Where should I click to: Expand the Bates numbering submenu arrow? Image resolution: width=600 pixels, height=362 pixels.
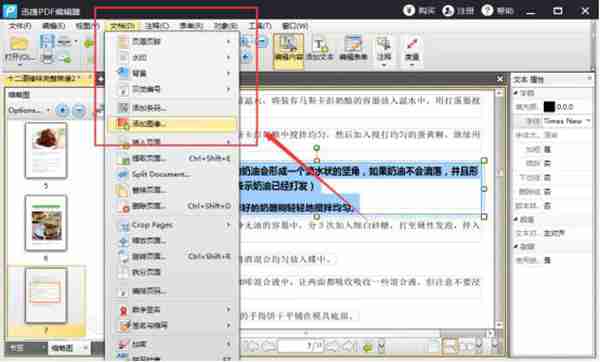pyautogui.click(x=228, y=89)
